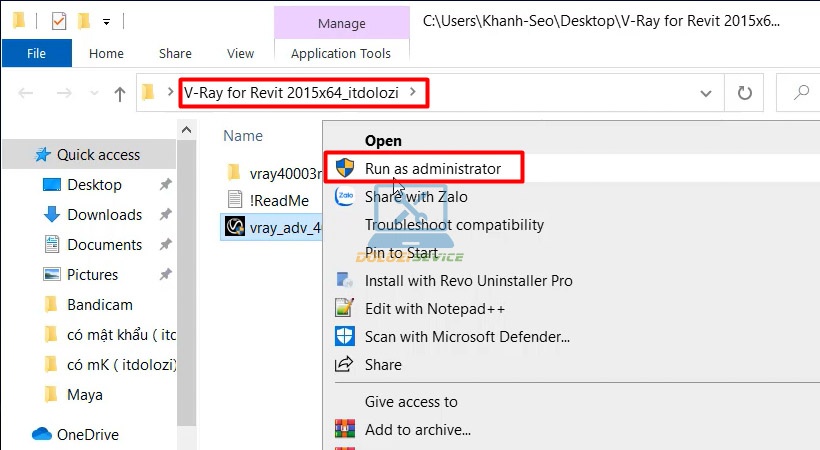Open Application Tools tab

click(x=341, y=53)
